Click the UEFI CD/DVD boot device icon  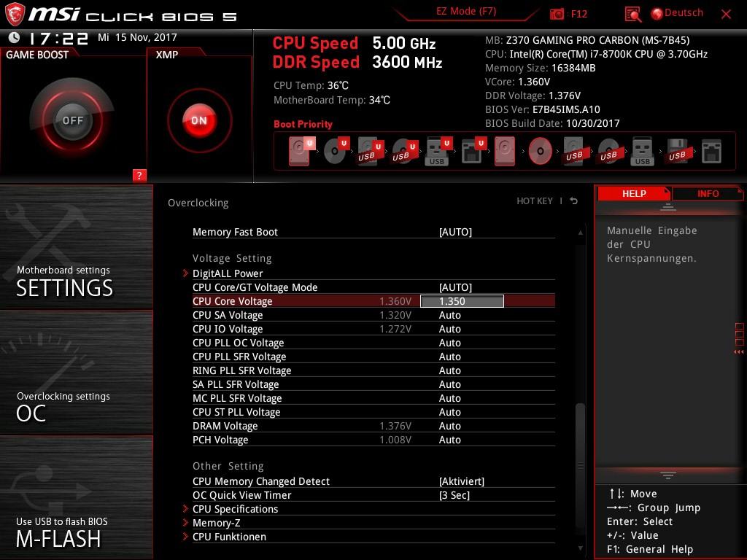point(336,151)
